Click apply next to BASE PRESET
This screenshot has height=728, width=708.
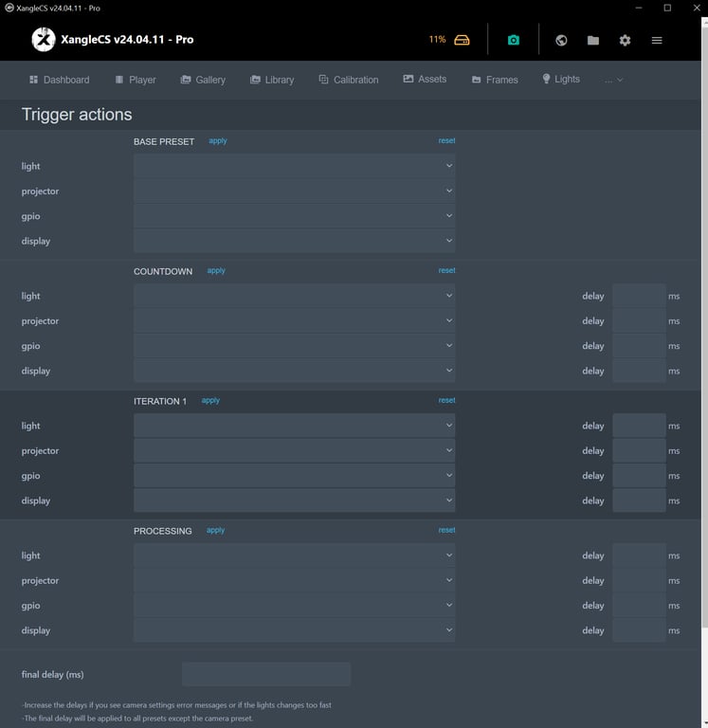pyautogui.click(x=218, y=141)
